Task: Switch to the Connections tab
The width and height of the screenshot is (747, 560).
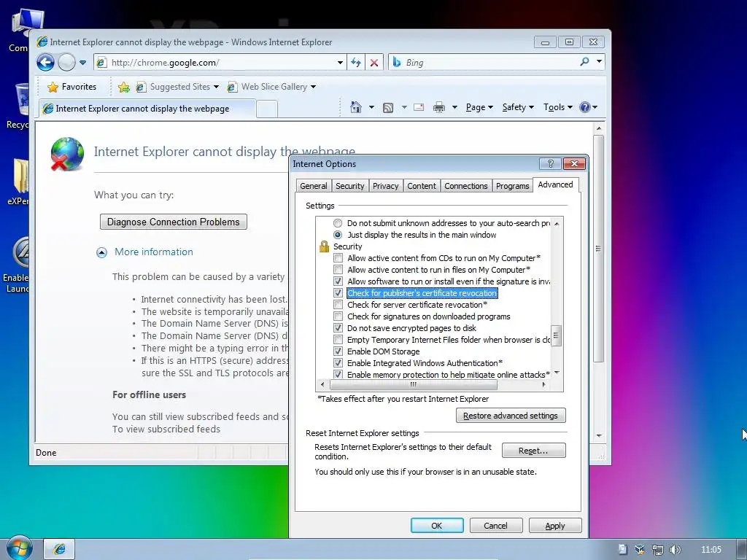Action: pyautogui.click(x=466, y=186)
